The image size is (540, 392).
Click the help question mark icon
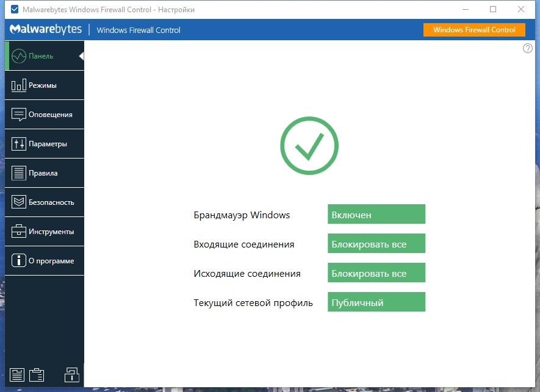click(528, 48)
